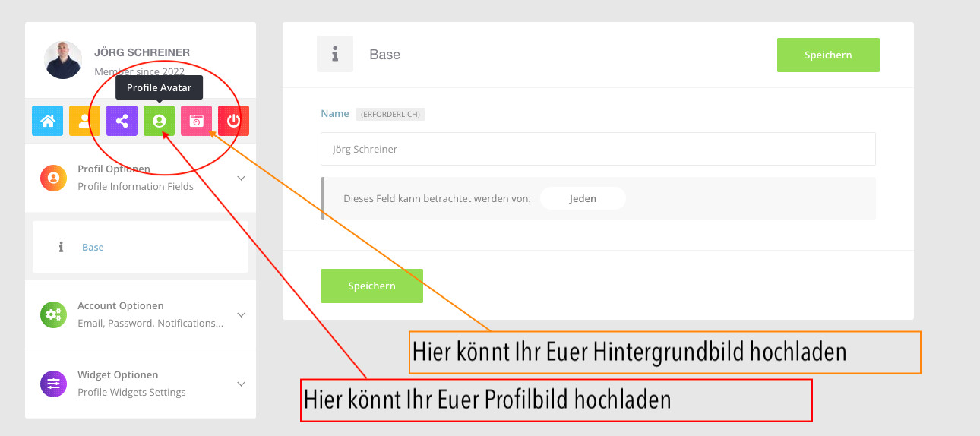Click the pink cover image icon
The height and width of the screenshot is (436, 980).
[x=196, y=121]
